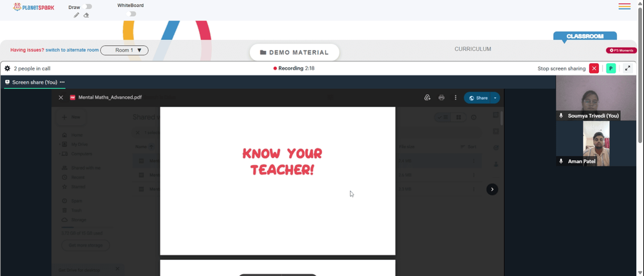Click PS Moments button
This screenshot has width=644, height=276.
(621, 50)
